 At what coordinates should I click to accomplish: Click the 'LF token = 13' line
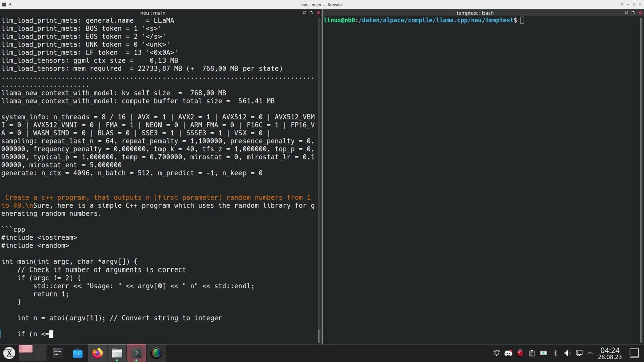[90, 52]
